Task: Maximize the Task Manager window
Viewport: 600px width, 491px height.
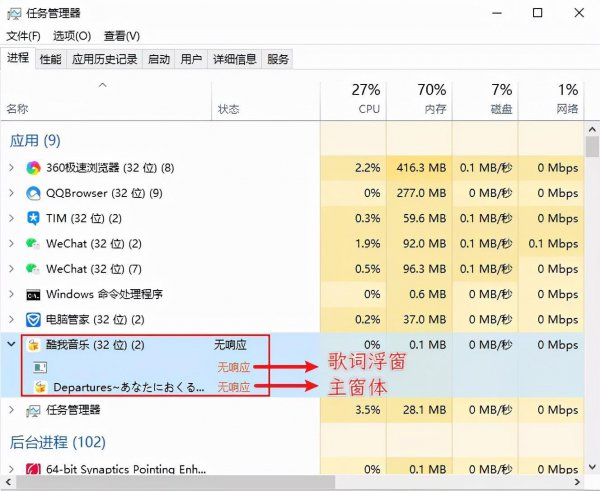Action: point(538,13)
